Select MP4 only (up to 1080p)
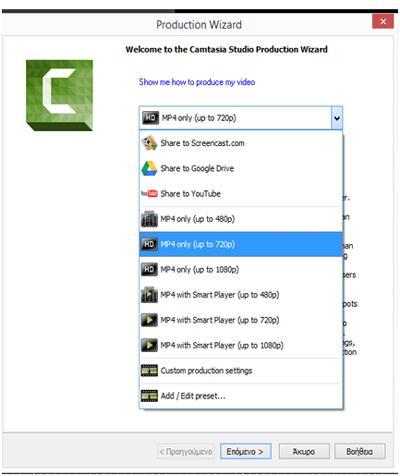Screen dimensions: 400x476 click(241, 269)
